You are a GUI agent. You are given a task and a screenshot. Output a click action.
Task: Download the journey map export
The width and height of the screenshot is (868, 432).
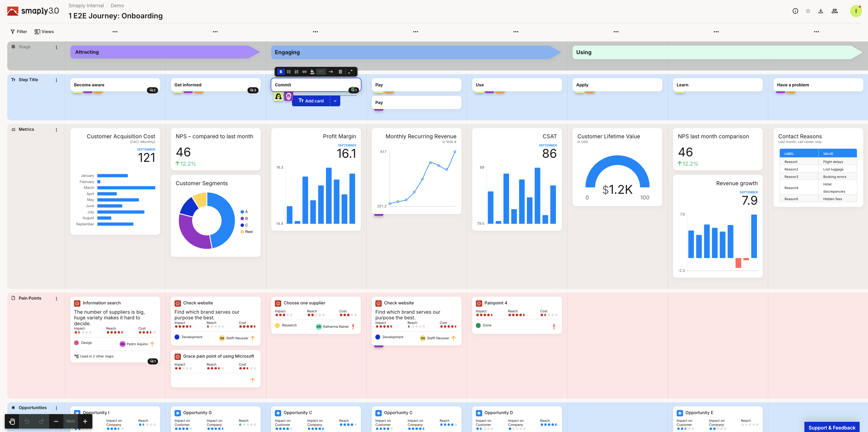(820, 11)
